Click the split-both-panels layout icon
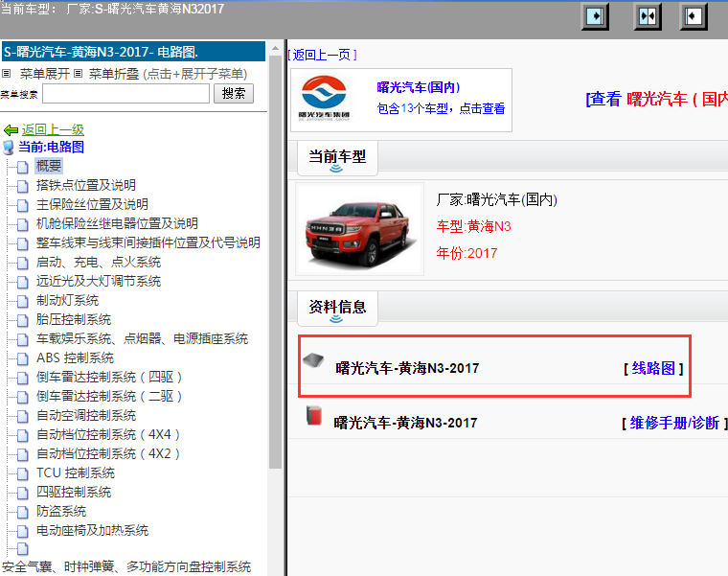This screenshot has width=728, height=576. 648,16
